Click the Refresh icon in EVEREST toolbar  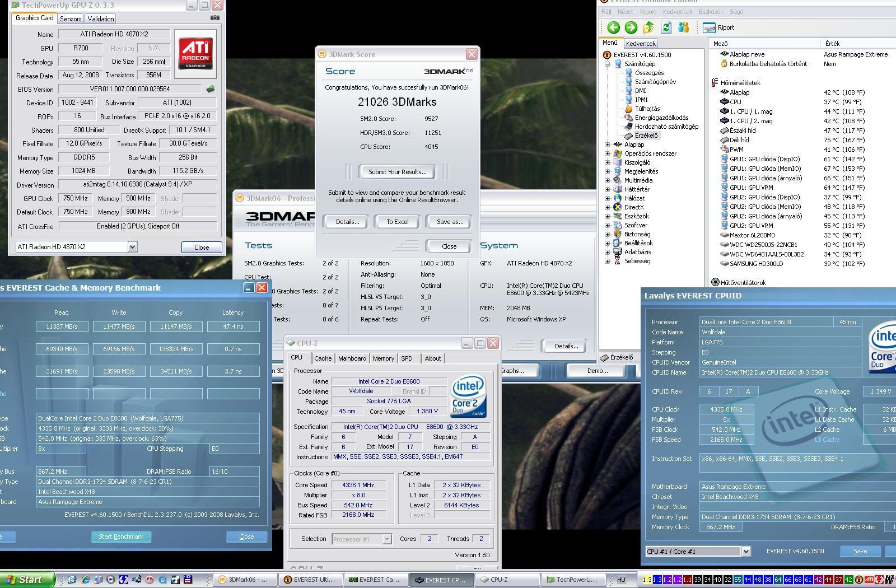[666, 27]
